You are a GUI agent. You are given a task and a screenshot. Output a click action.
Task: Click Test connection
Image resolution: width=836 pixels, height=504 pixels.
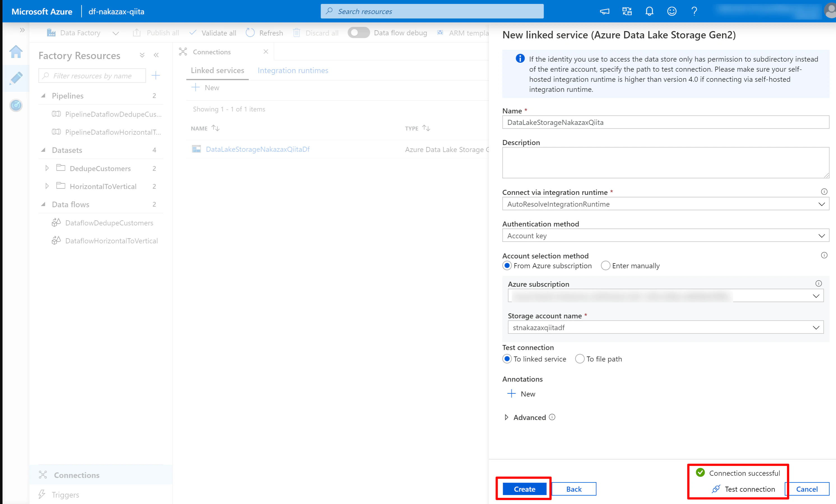point(744,489)
